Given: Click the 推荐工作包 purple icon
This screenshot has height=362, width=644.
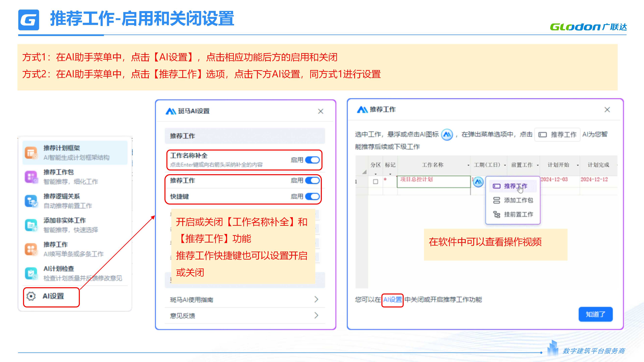Looking at the screenshot, I should tap(31, 177).
